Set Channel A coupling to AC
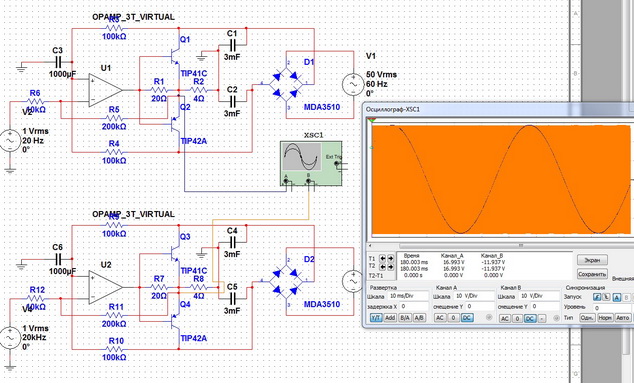The height and width of the screenshot is (383, 634). (440, 318)
